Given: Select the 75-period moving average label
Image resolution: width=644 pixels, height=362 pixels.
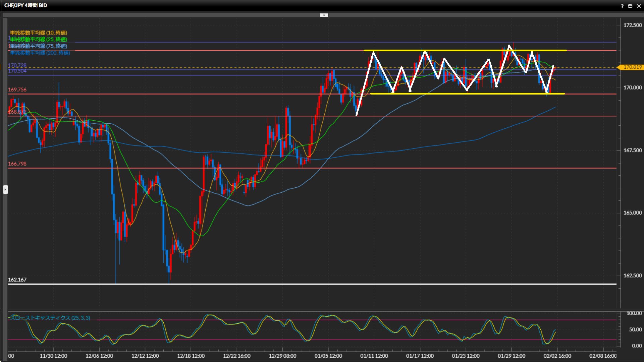Looking at the screenshot, I should (x=39, y=46).
